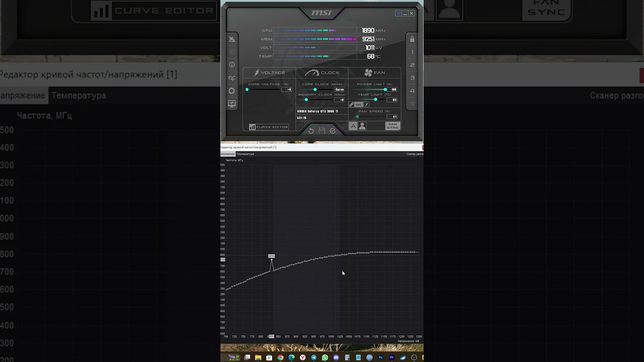Select the VOLTAGE section header
The image size is (644, 362).
(269, 72)
